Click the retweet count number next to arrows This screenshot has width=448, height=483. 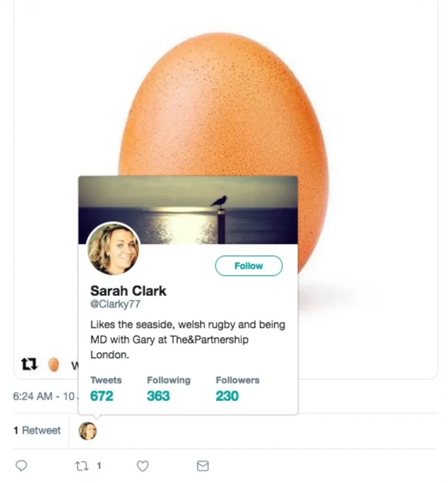point(99,466)
